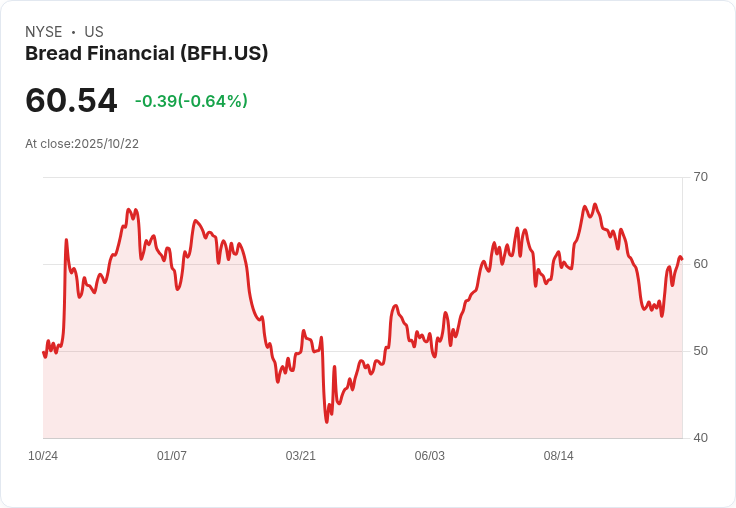Click the chart's highest peak near 67
Image resolution: width=736 pixels, height=508 pixels.
click(595, 204)
